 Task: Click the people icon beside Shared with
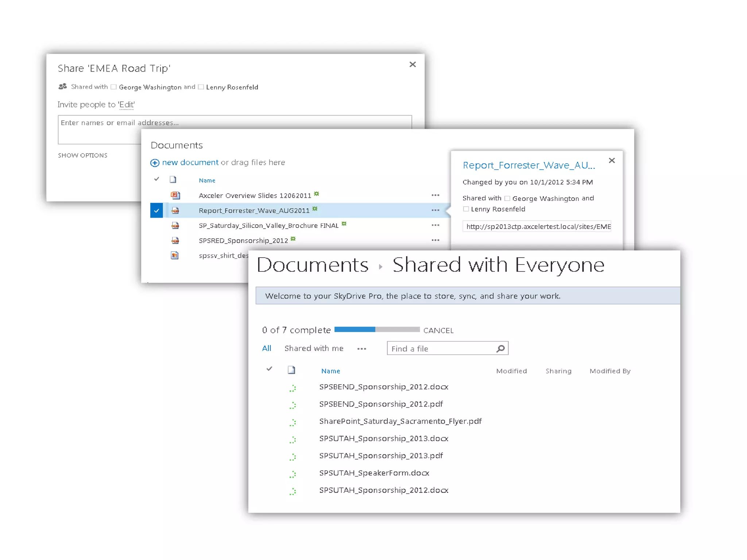[x=63, y=87]
